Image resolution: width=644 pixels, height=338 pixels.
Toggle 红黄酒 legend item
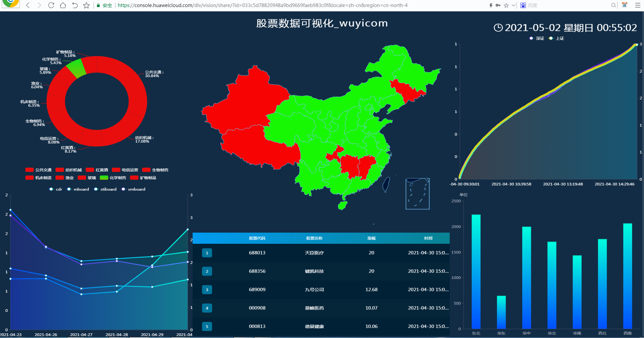point(97,170)
